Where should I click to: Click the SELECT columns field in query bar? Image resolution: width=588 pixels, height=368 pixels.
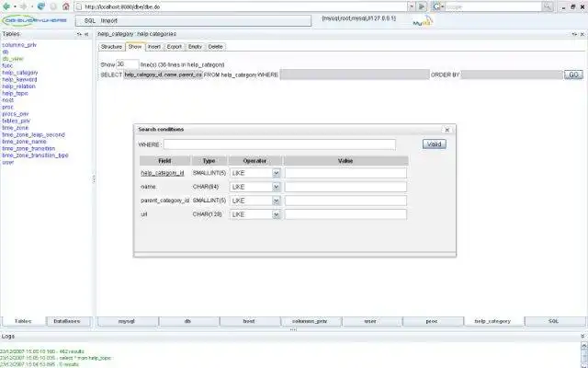pyautogui.click(x=164, y=75)
